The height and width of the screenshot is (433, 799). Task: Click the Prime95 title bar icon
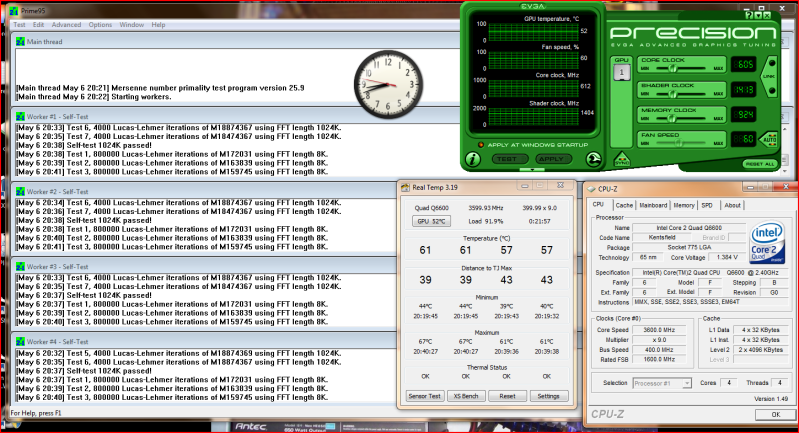coord(14,11)
